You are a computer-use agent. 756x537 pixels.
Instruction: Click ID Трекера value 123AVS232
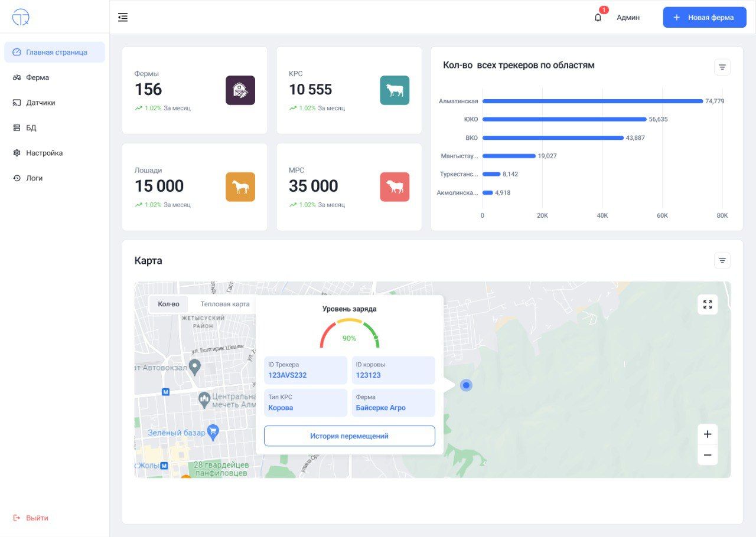pyautogui.click(x=288, y=375)
